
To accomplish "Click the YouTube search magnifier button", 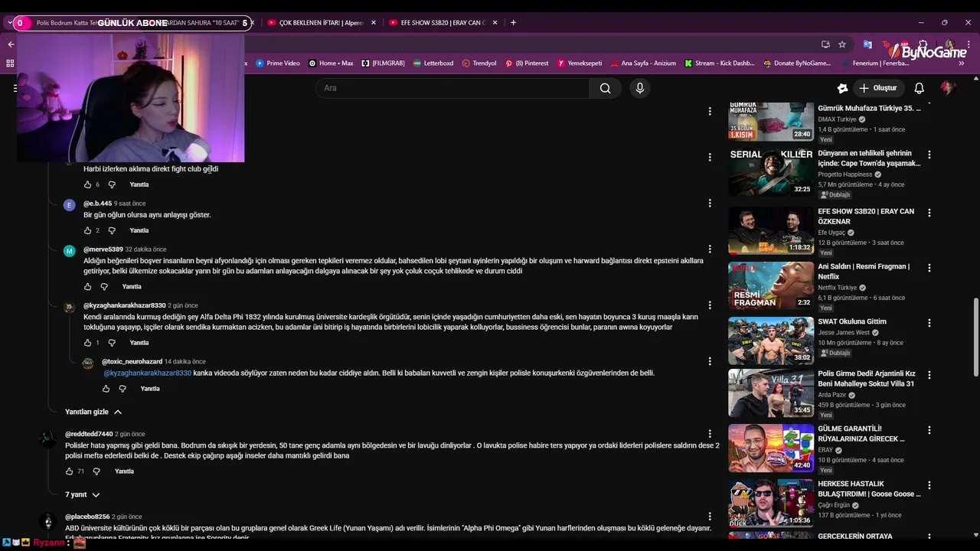I will (605, 88).
